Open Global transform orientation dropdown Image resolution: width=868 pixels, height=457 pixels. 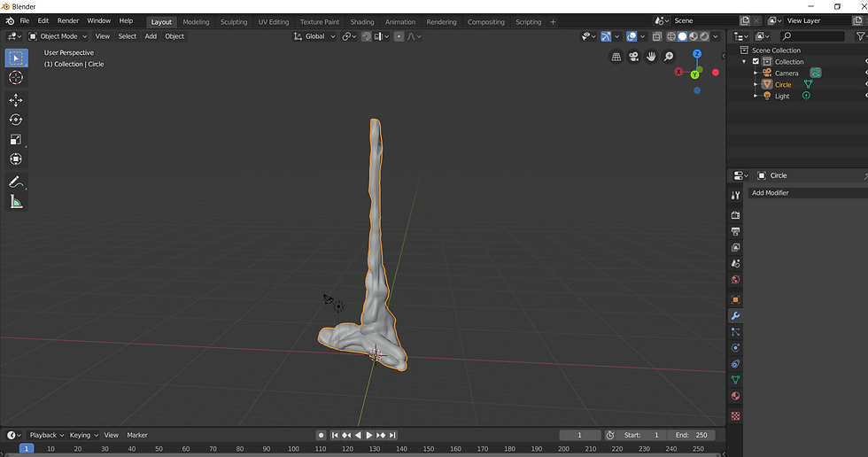[314, 36]
